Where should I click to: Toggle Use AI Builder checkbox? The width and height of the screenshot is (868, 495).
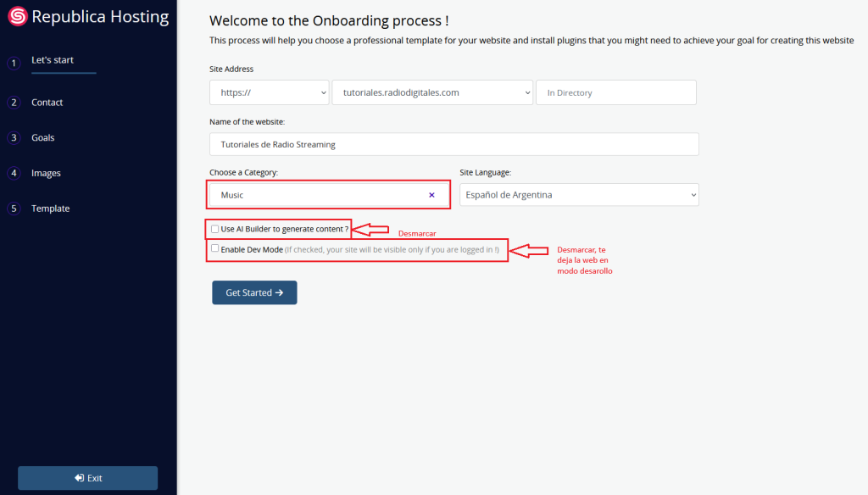215,229
